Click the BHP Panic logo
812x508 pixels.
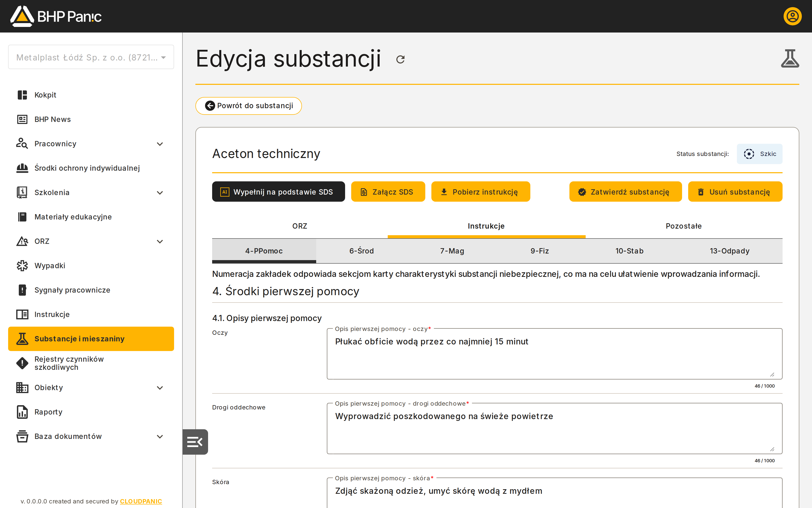(x=56, y=16)
